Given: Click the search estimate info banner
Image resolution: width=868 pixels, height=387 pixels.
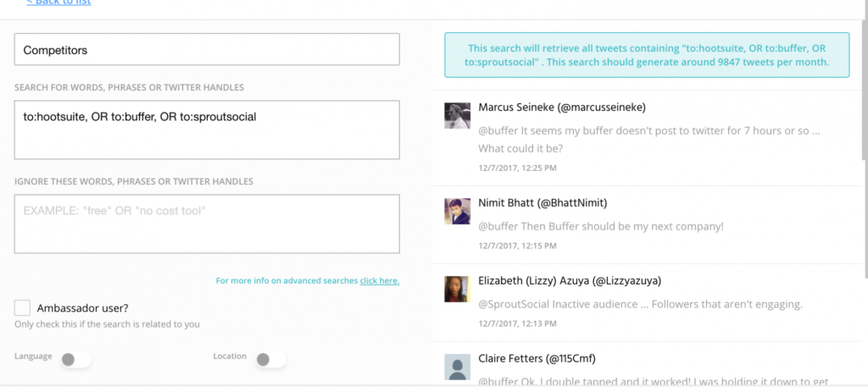Looking at the screenshot, I should [x=648, y=56].
